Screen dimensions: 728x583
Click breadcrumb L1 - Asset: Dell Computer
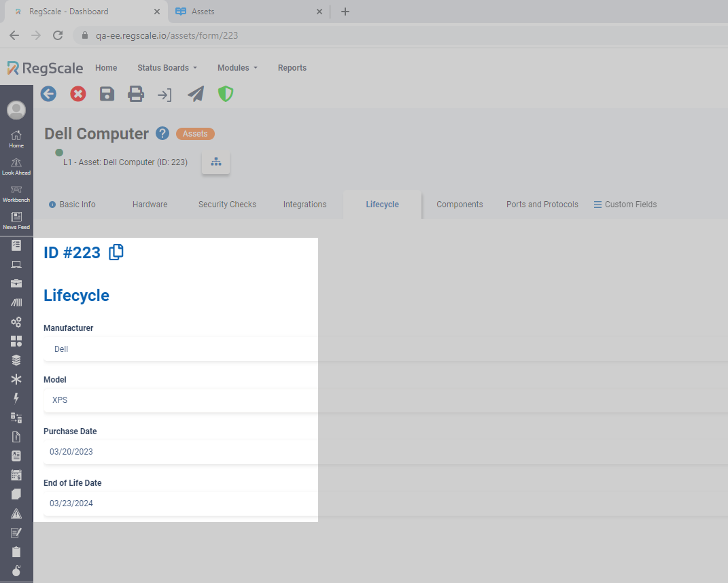[125, 162]
